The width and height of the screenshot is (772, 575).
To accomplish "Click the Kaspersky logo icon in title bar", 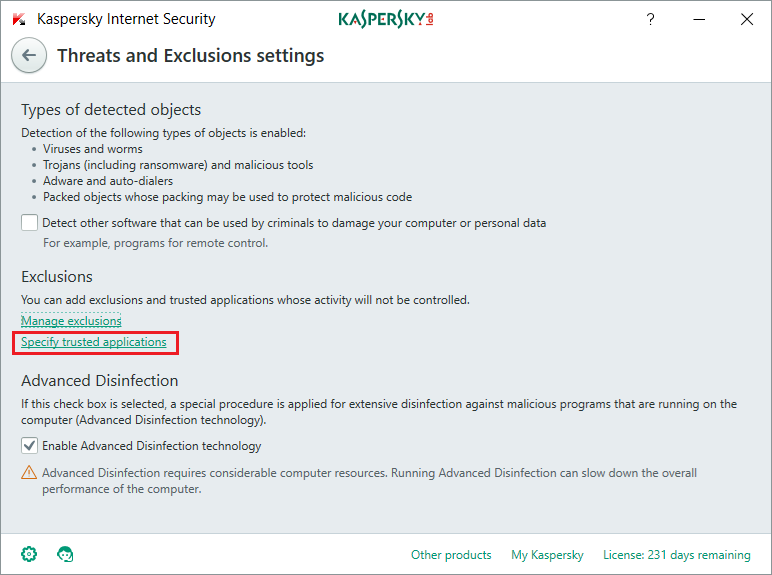I will (x=19, y=19).
